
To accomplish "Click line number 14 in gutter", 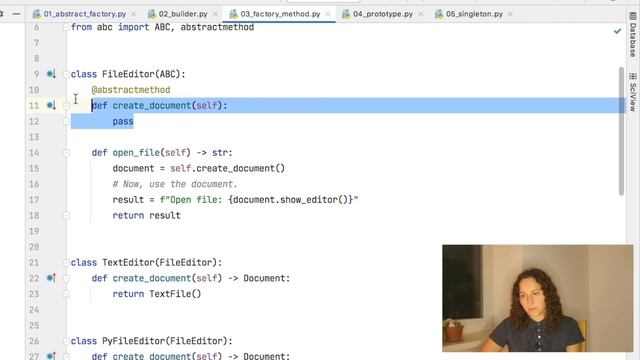I will point(34,153).
